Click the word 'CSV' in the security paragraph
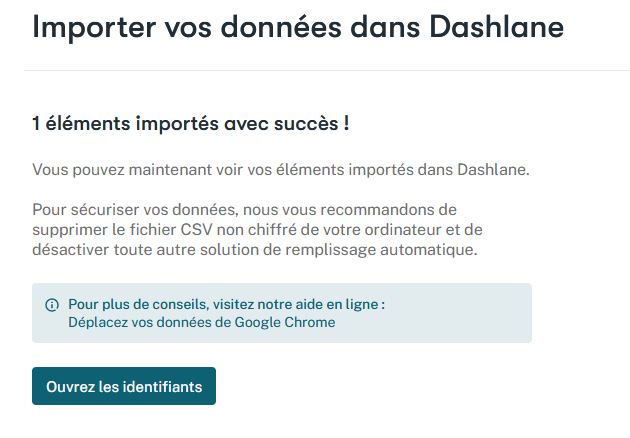Screen dimensions: 630x438 coord(196,230)
